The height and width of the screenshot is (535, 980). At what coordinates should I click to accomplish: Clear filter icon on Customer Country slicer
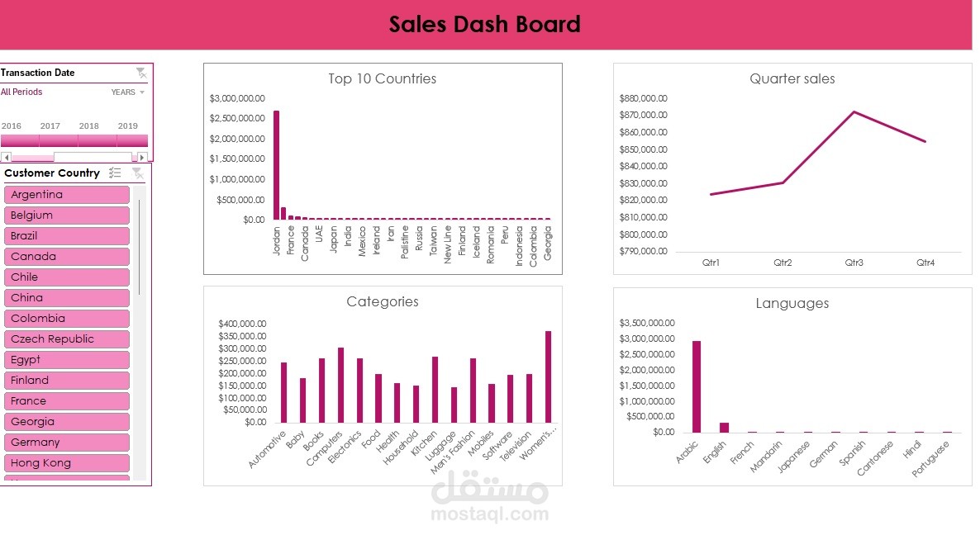click(137, 173)
